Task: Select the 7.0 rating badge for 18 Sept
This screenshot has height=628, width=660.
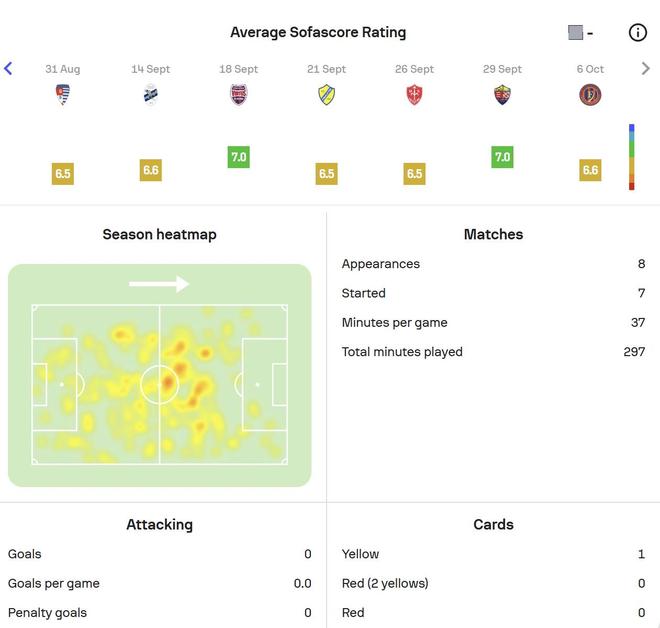Action: click(239, 157)
